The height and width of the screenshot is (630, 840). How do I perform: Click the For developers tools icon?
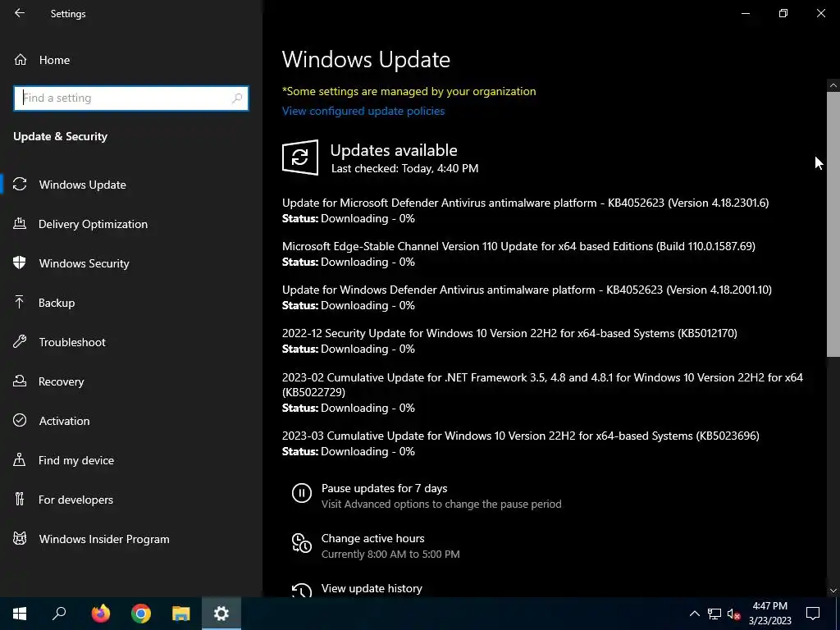coord(20,499)
